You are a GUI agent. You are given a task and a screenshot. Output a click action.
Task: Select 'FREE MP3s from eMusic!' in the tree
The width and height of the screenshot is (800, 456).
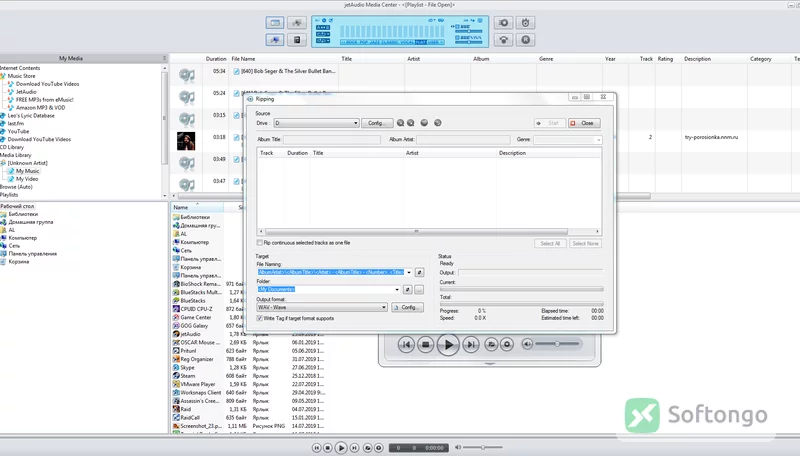(x=44, y=100)
